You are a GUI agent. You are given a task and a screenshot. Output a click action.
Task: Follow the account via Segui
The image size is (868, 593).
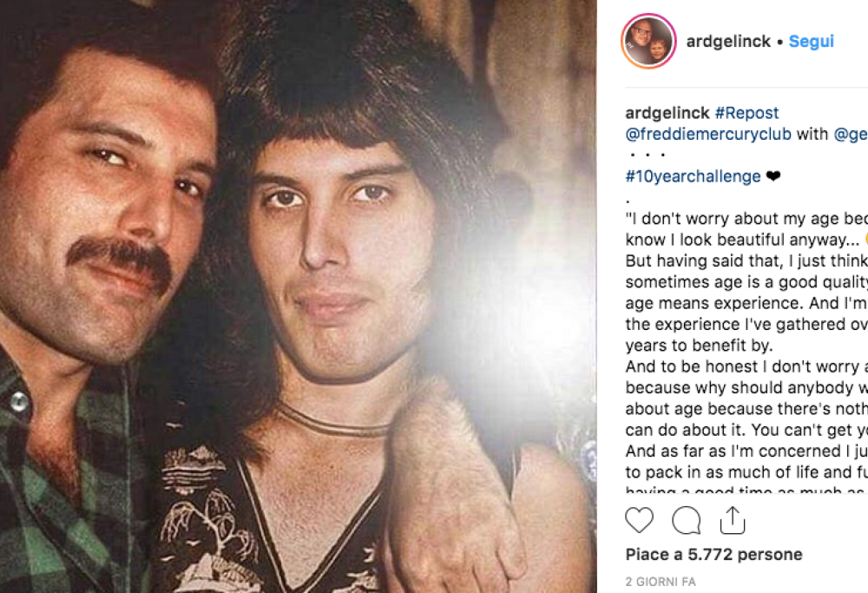811,42
